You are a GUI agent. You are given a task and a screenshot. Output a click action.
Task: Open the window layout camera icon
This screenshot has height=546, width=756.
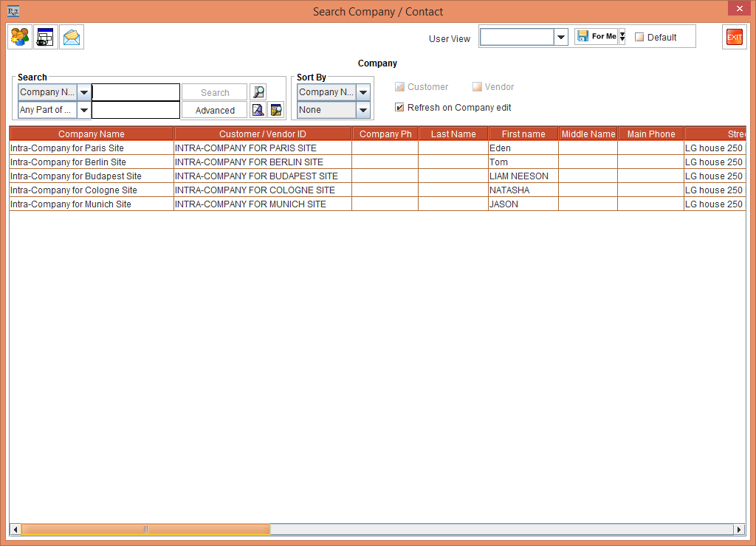coord(46,37)
